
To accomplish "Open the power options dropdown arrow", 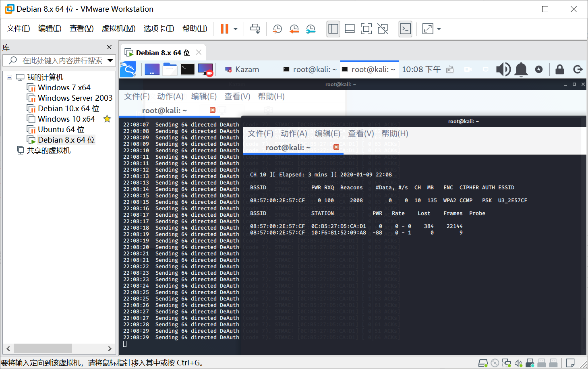I will 236,29.
